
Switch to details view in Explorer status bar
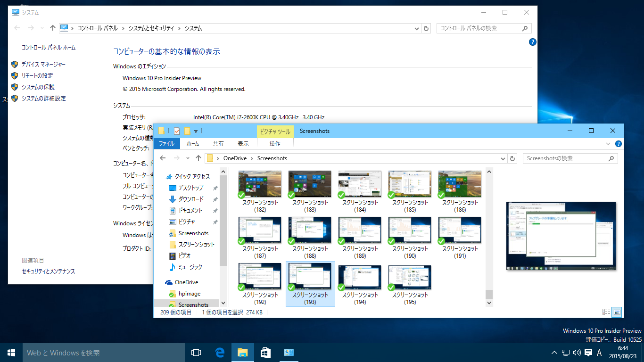coord(606,312)
